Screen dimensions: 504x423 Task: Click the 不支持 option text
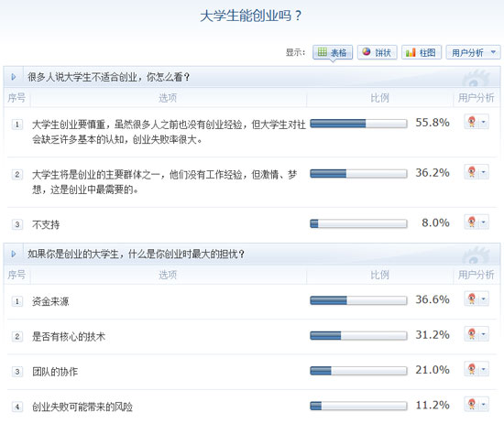click(x=46, y=224)
